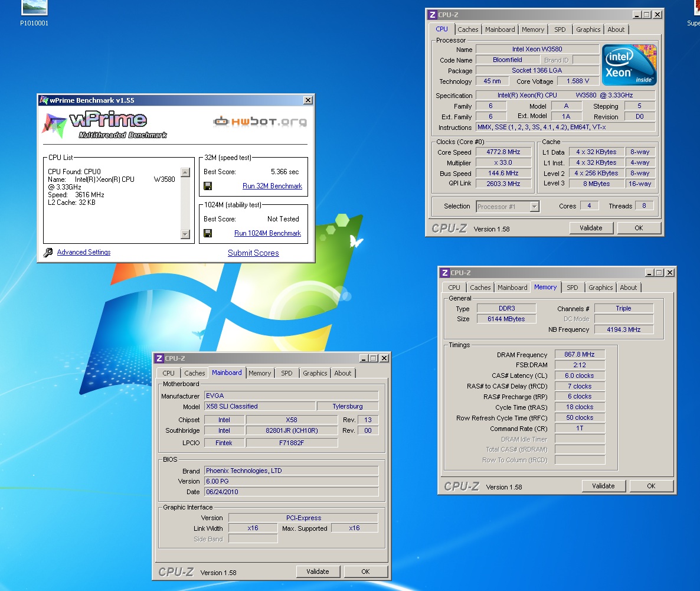Open Graphics tab in the Memory window
The image size is (700, 591).
click(x=600, y=288)
